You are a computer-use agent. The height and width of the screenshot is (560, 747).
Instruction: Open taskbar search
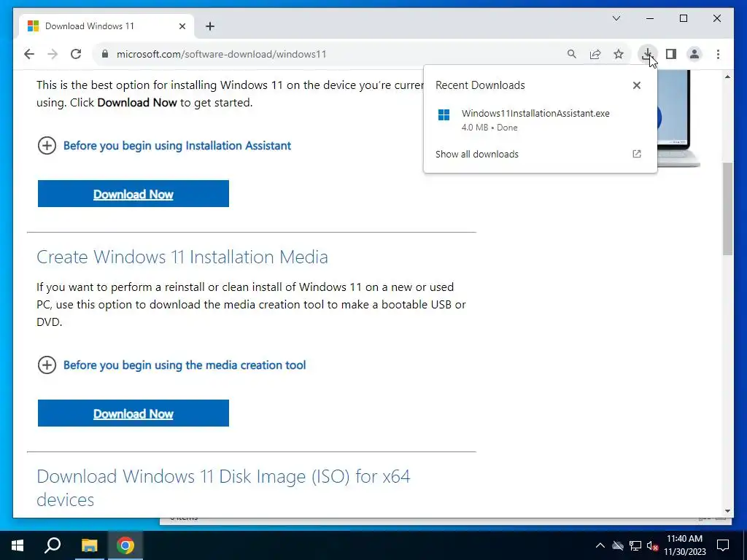coord(53,545)
